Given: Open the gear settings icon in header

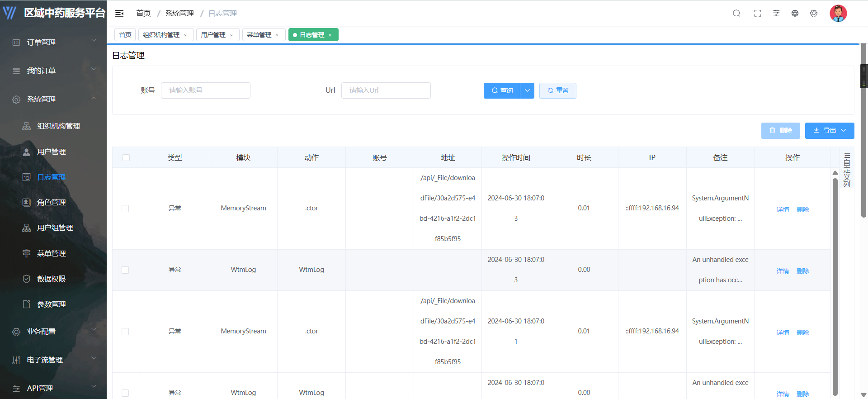Looking at the screenshot, I should click(x=814, y=13).
